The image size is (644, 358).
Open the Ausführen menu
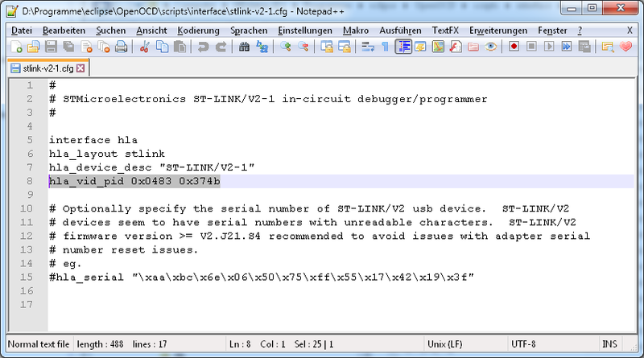(400, 31)
